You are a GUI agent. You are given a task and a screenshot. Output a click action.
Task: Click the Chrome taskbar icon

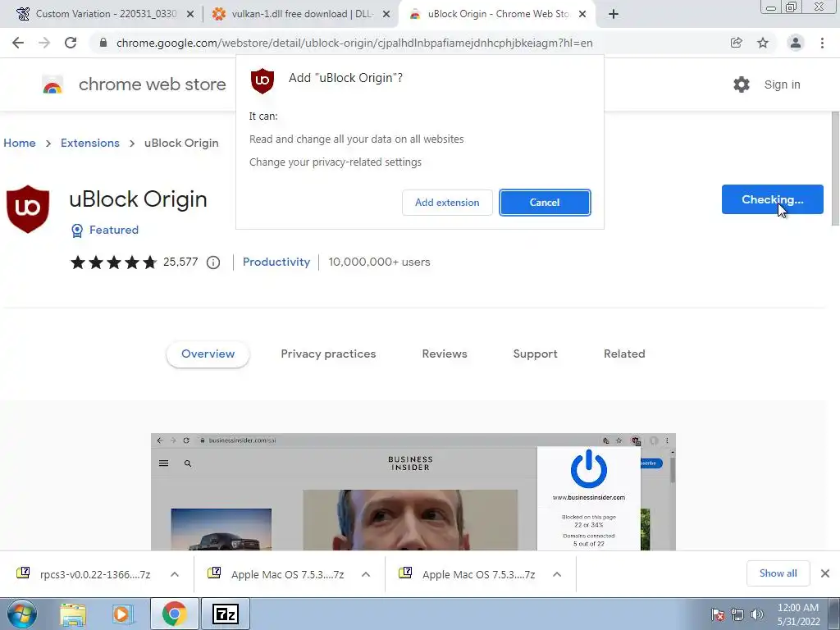174,614
